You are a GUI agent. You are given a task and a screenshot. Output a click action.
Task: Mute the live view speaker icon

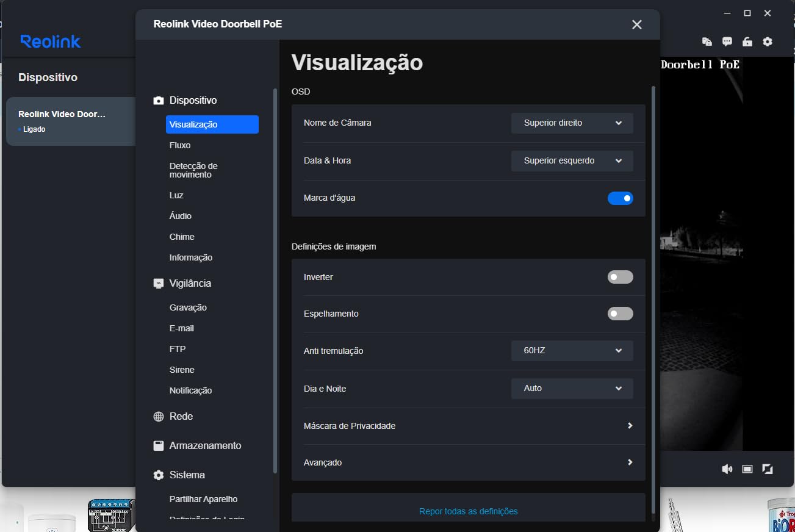(727, 469)
